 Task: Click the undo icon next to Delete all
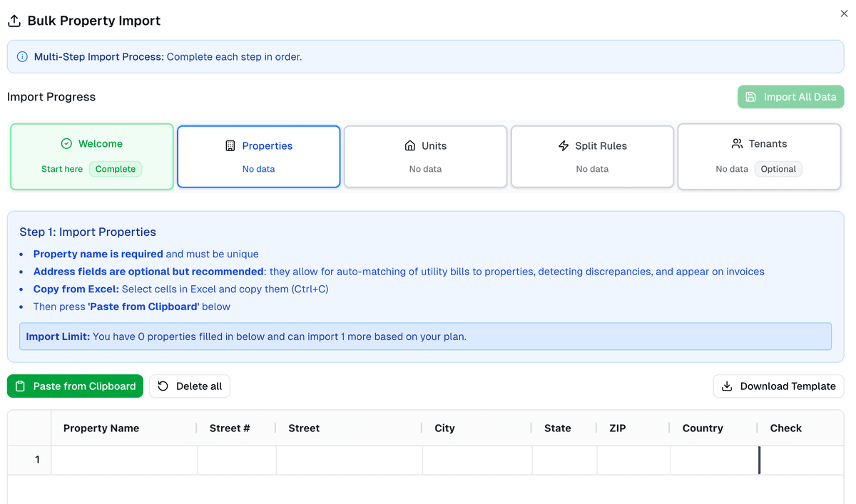coord(162,386)
